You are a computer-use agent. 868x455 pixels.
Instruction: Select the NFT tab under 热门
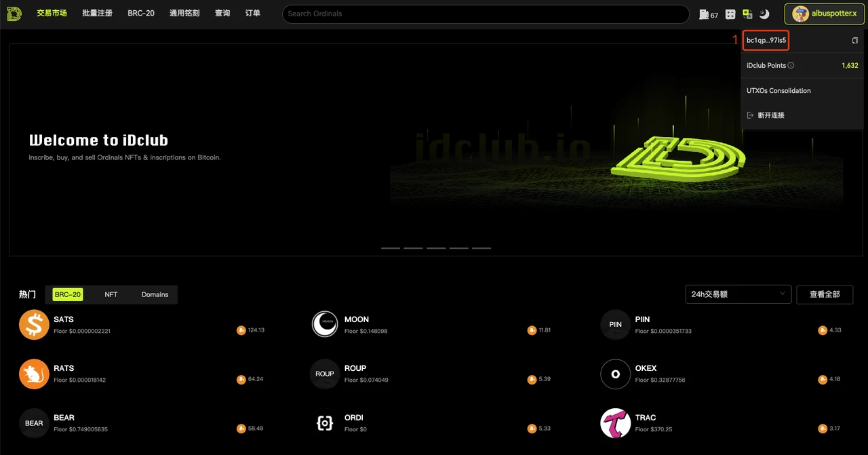(111, 294)
